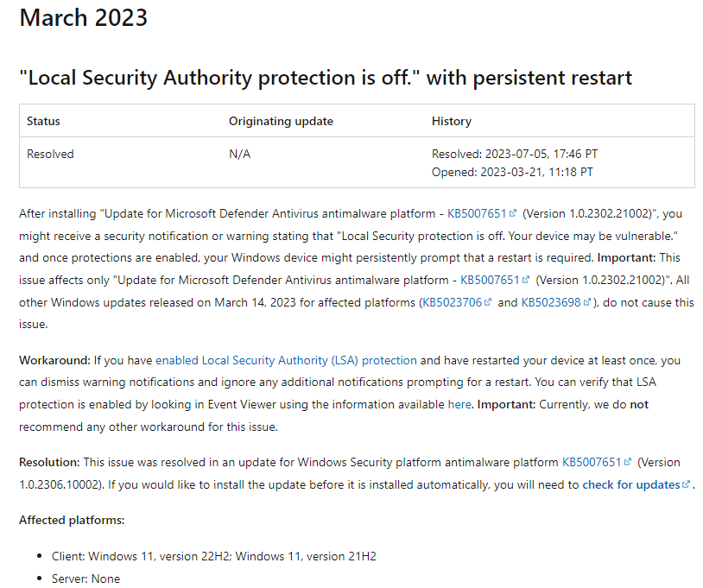The height and width of the screenshot is (588, 703).
Task: Open the KB5023698 link
Action: pyautogui.click(x=551, y=302)
